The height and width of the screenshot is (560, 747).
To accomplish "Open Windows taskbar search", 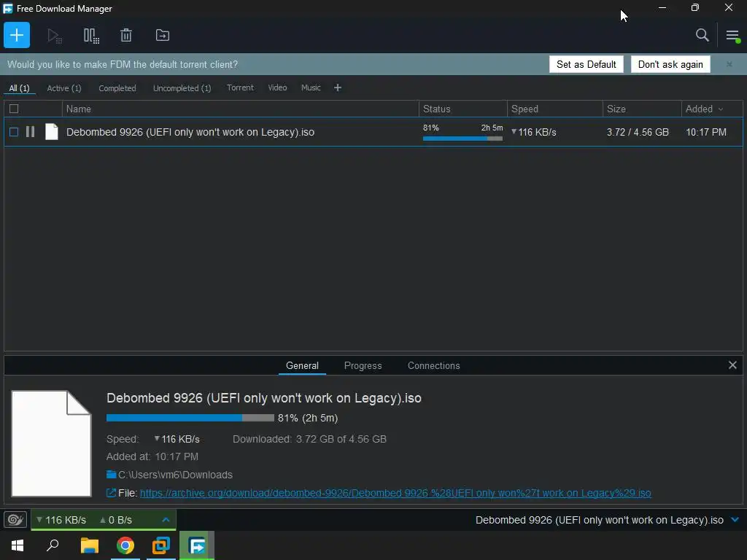I will (x=53, y=545).
